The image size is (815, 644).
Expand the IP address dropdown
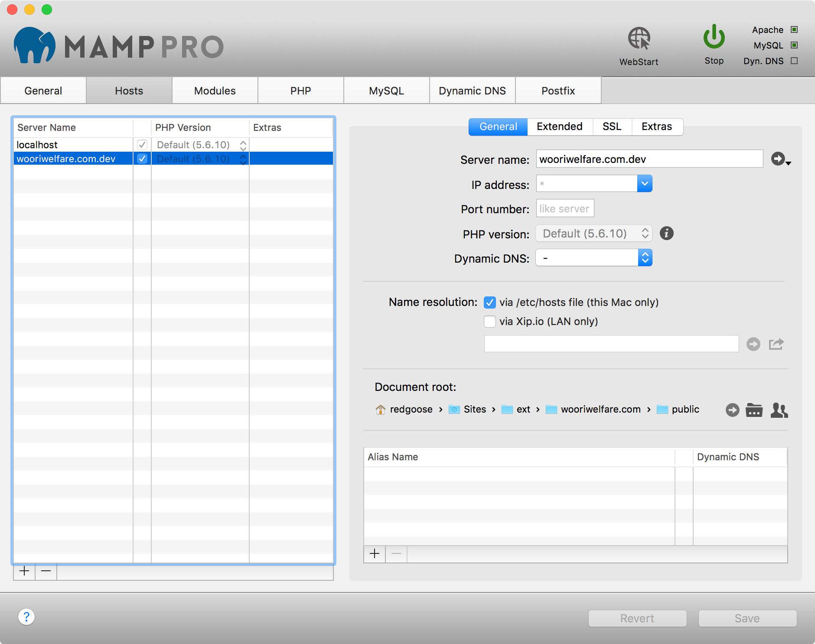pyautogui.click(x=645, y=184)
